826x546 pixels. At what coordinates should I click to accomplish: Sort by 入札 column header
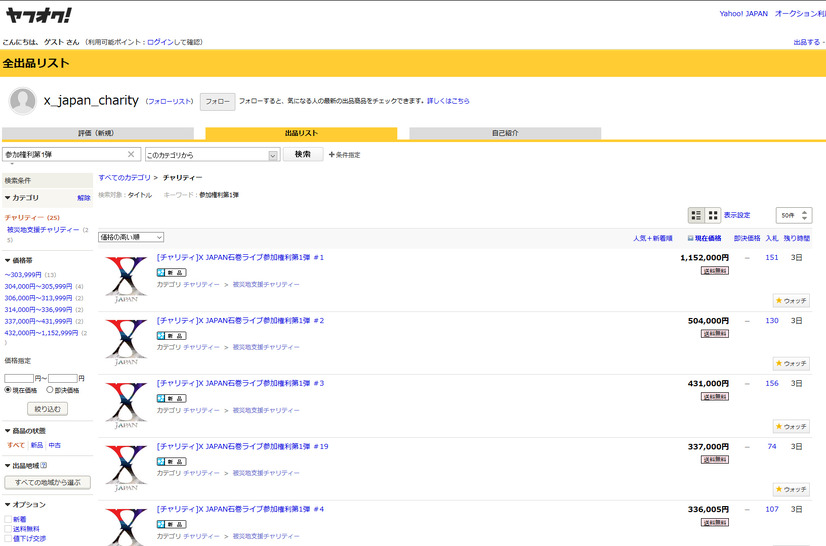pos(772,238)
